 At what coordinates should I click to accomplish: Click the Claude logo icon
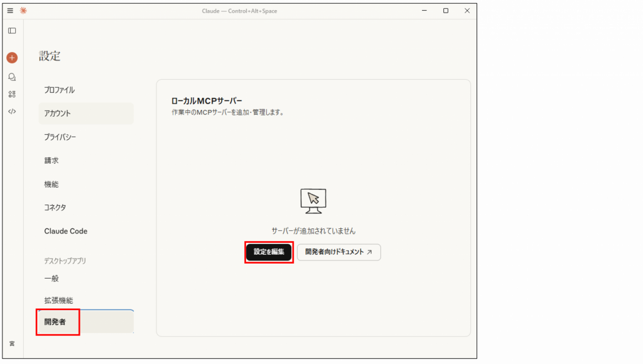coord(23,11)
